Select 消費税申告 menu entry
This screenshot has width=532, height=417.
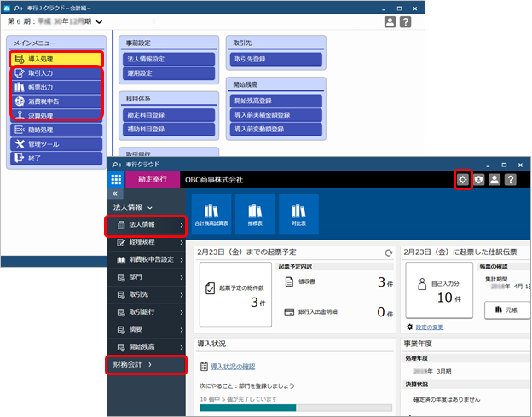56,101
